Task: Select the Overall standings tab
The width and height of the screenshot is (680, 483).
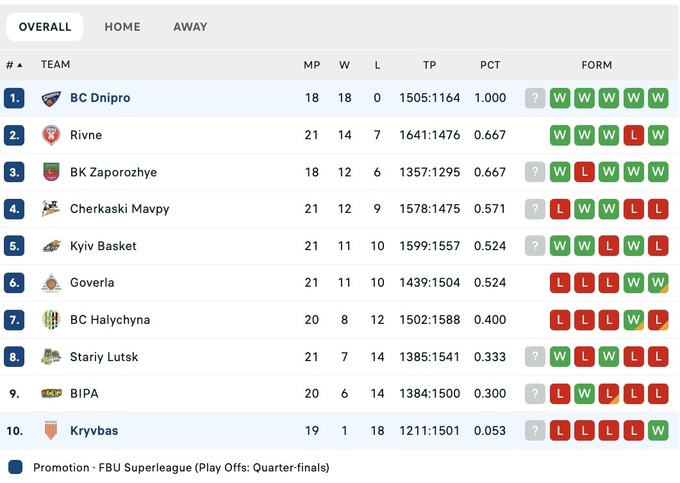Action: pos(45,27)
